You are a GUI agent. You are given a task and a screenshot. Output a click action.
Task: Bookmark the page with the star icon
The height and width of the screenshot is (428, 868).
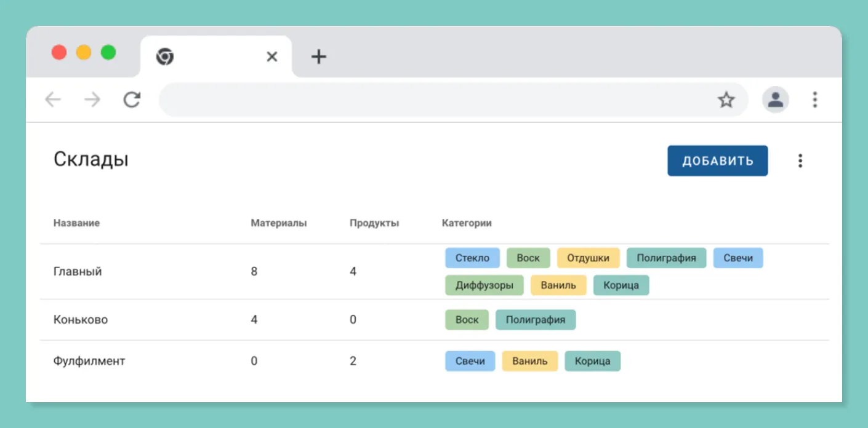point(726,100)
